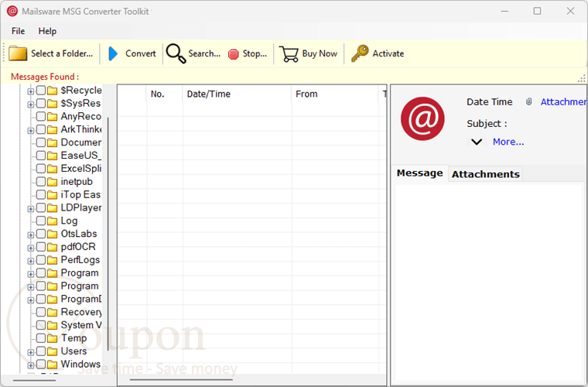Click the large red @ logo

(422, 118)
